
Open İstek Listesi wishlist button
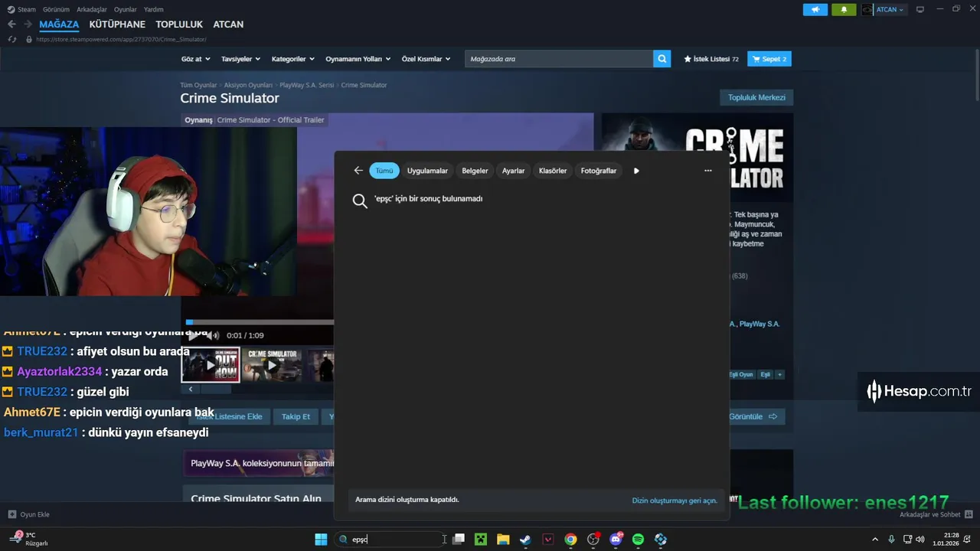pos(711,59)
